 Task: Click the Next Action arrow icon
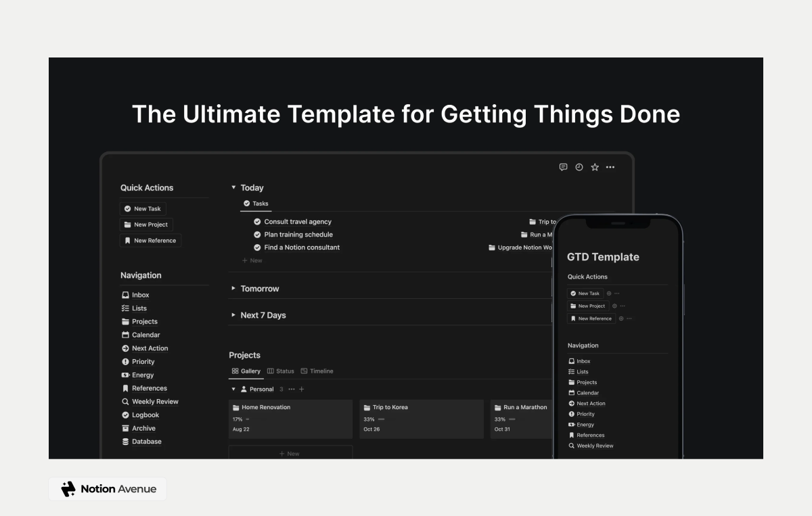click(x=125, y=348)
